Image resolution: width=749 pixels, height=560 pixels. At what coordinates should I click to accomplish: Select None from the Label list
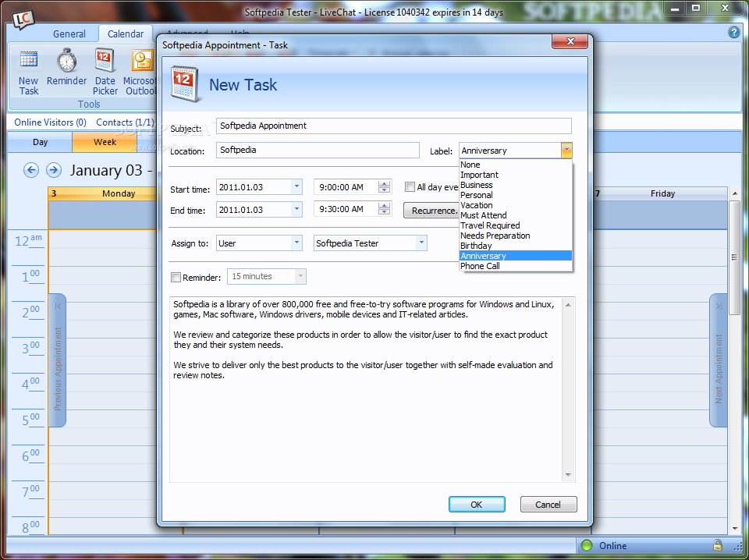[x=516, y=165]
